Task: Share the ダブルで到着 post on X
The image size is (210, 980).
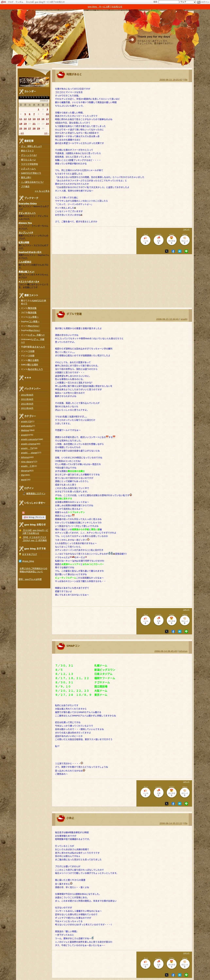Action: [166, 631]
